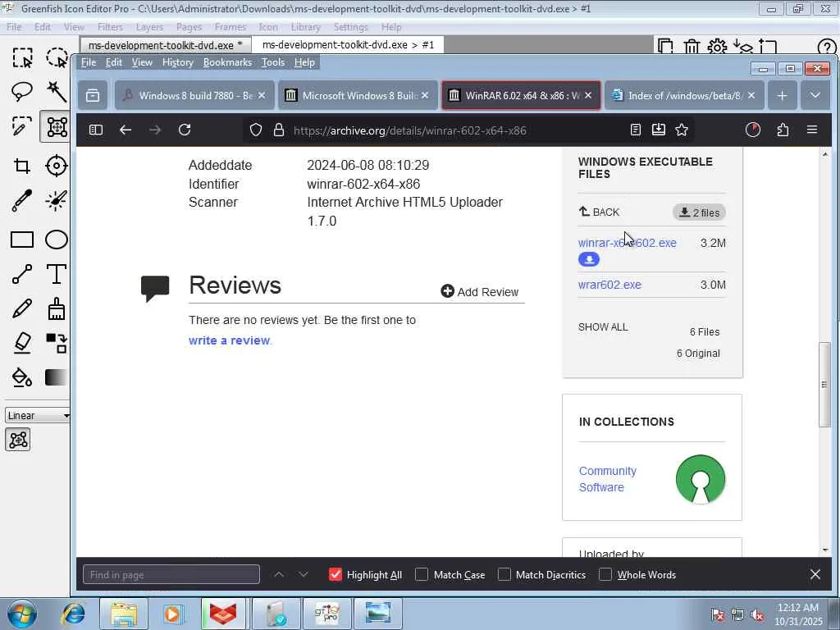Switch to Microsoft Windows 8 Build tab

[x=358, y=95]
